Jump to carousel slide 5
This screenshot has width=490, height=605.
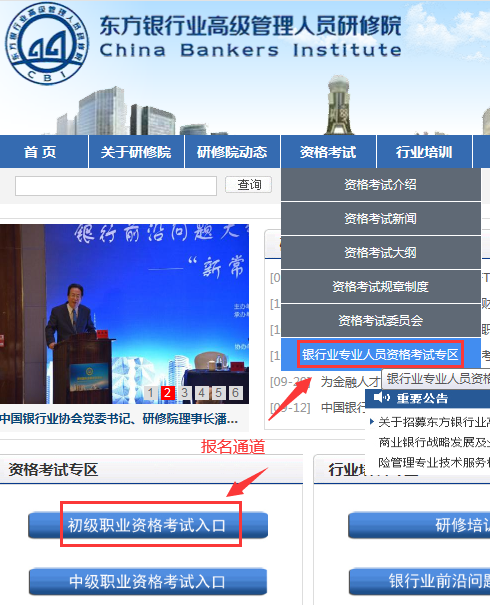coord(218,393)
